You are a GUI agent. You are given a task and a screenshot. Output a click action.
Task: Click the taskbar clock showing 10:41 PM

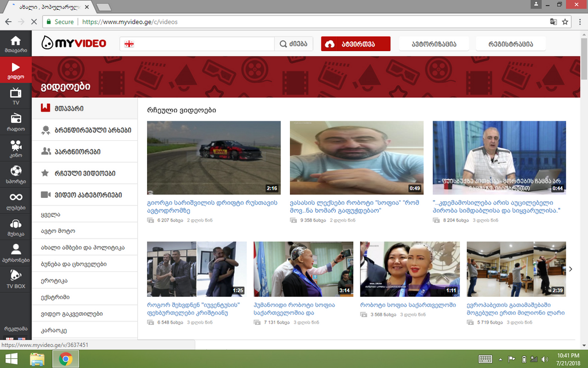pos(568,359)
